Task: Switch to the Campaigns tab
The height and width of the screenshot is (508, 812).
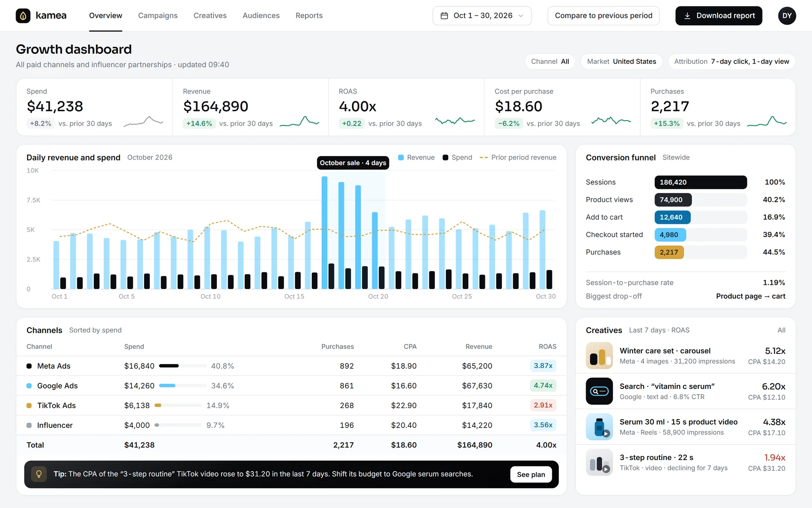Action: tap(158, 16)
